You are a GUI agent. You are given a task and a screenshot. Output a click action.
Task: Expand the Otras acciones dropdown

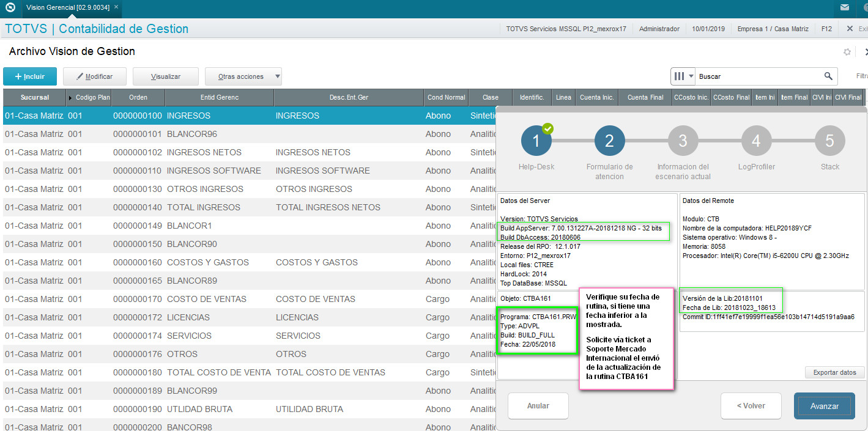point(243,76)
